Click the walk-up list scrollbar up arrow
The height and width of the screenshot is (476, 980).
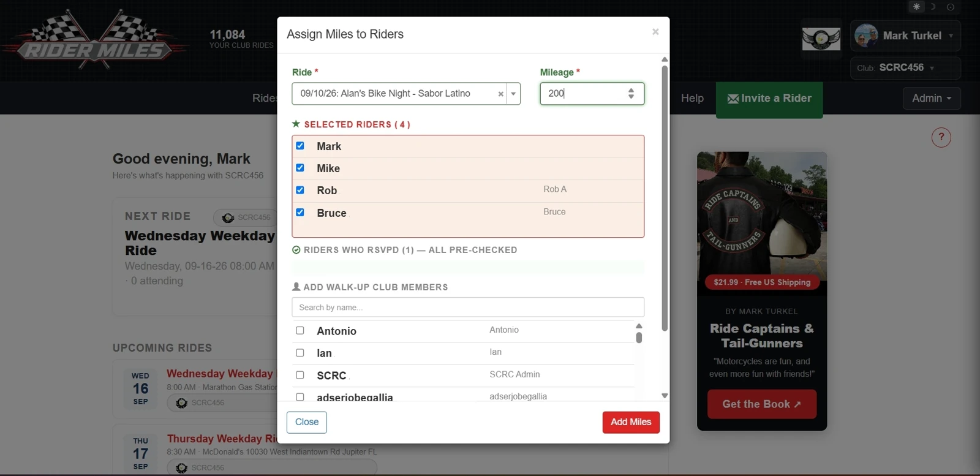tap(639, 326)
